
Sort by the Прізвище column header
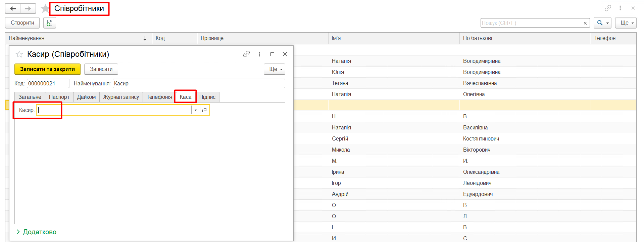[x=262, y=38]
